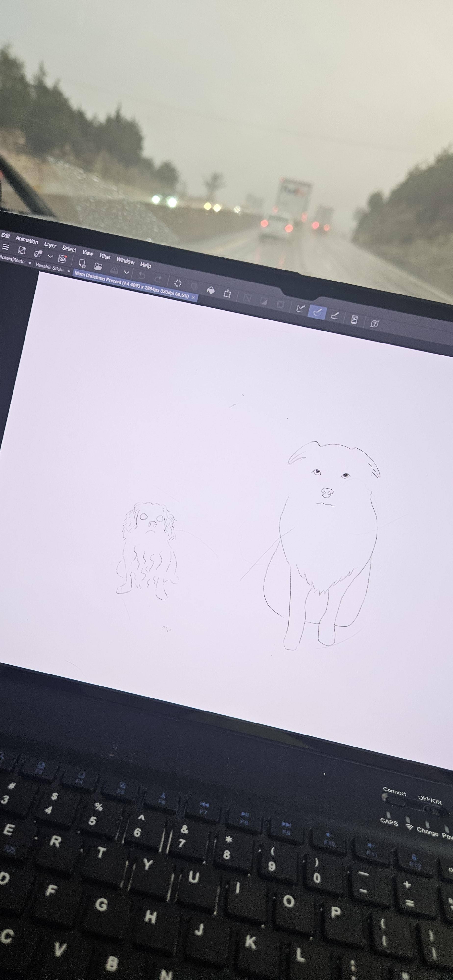The image size is (453, 980).
Task: Select the Fill paint bucket icon
Action: tap(210, 290)
